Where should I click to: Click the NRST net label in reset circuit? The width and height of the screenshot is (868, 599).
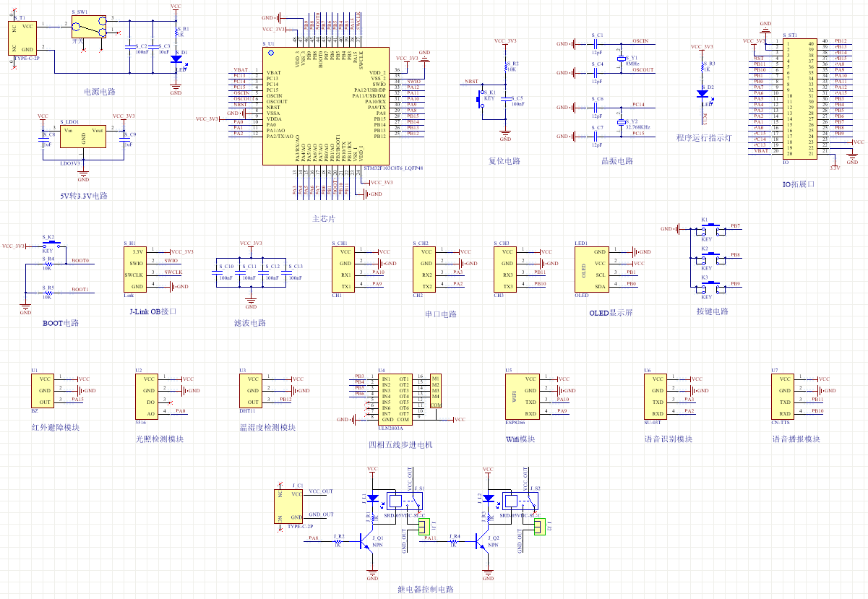(x=471, y=81)
